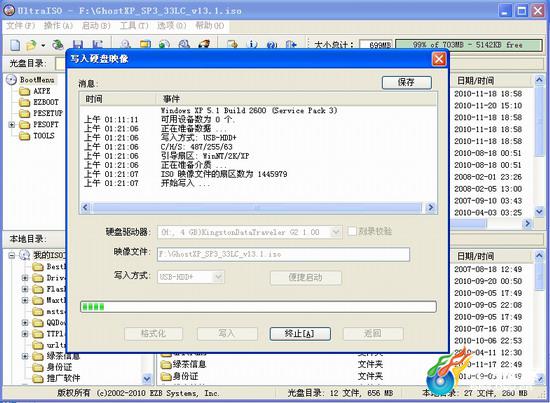Toggle the 刻录校验 checkbox

tap(352, 231)
